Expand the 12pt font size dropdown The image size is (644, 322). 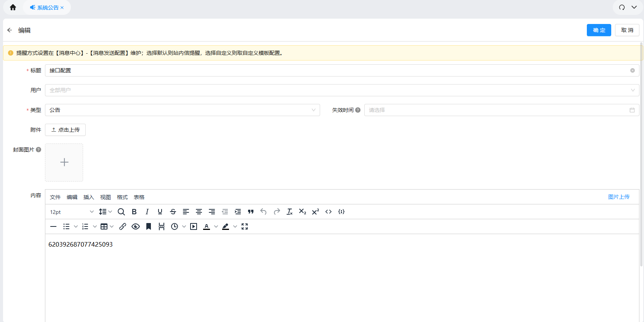click(72, 212)
